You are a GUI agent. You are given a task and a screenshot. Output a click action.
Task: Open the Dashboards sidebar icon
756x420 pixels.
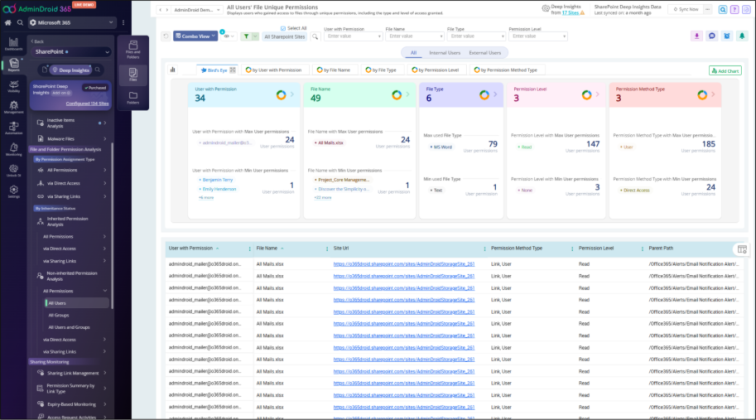click(x=14, y=44)
